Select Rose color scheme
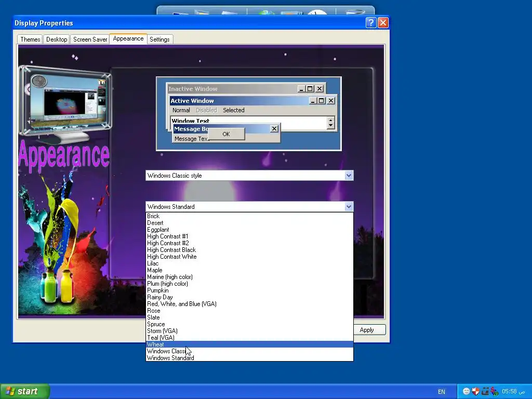This screenshot has height=399, width=532. click(249, 311)
